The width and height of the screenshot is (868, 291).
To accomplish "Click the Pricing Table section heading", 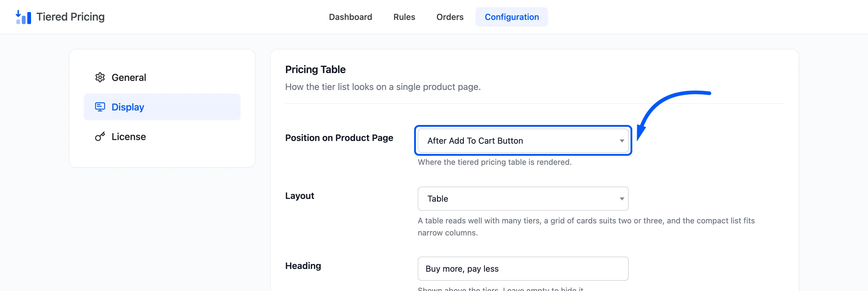I will [x=315, y=69].
